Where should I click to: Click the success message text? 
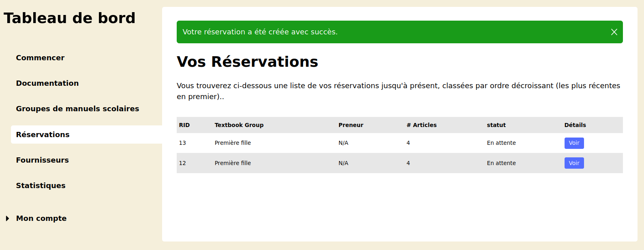(260, 32)
